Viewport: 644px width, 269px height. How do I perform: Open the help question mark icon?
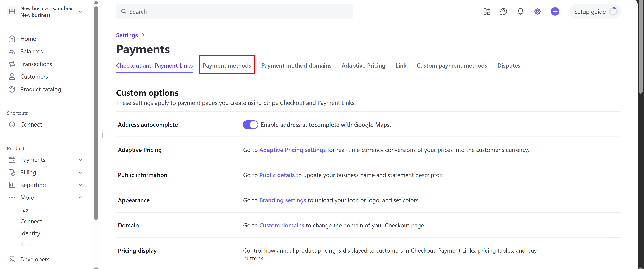(x=503, y=11)
